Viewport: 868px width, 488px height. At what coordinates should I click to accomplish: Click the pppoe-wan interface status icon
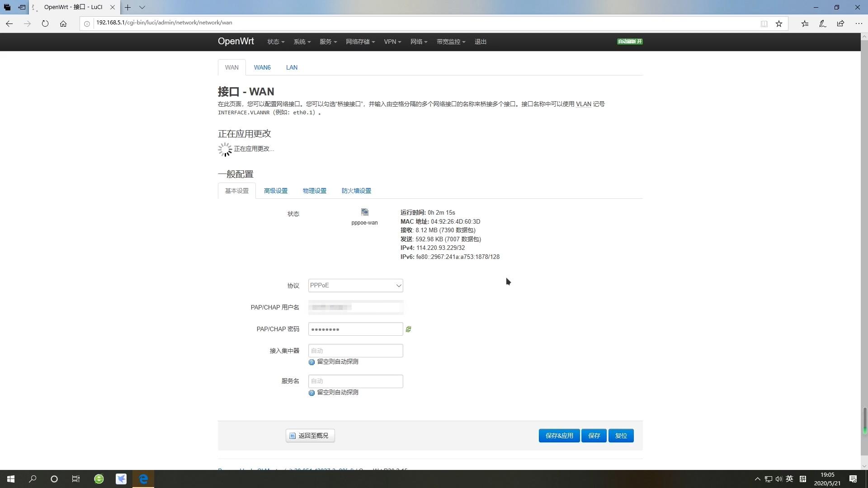pos(364,212)
